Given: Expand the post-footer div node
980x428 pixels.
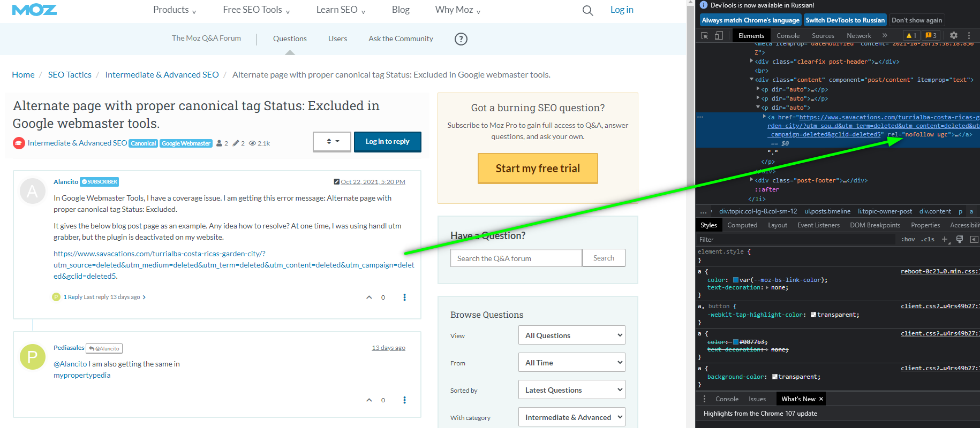Looking at the screenshot, I should 751,180.
